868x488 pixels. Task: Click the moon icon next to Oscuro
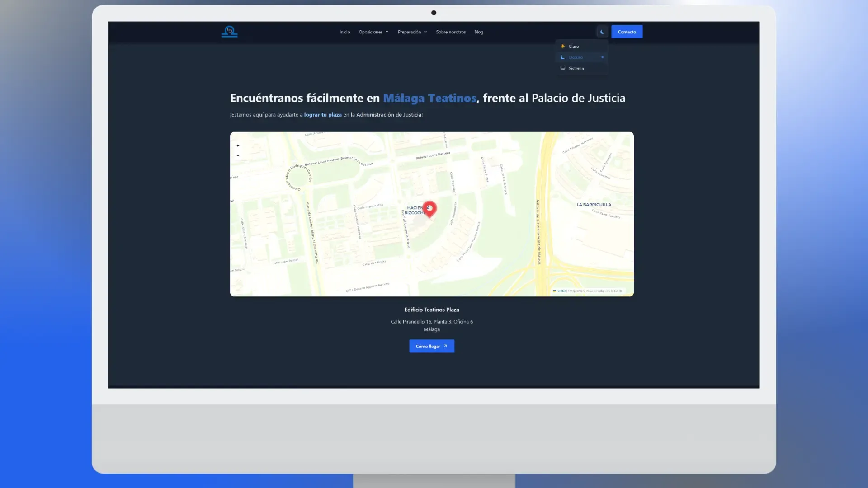click(x=563, y=57)
